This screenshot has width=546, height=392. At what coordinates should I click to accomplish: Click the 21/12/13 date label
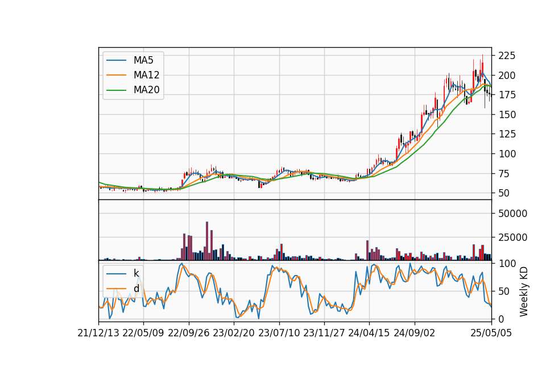pos(98,333)
